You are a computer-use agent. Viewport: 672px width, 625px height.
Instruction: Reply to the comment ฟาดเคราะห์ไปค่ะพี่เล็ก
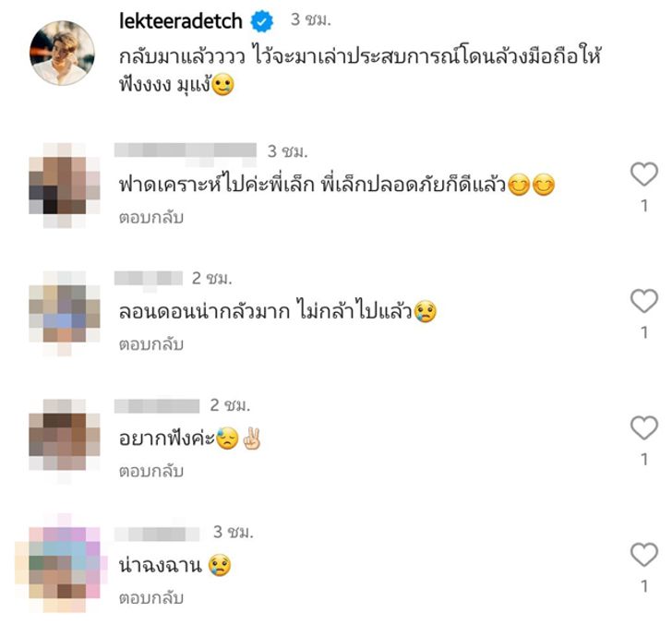(151, 217)
